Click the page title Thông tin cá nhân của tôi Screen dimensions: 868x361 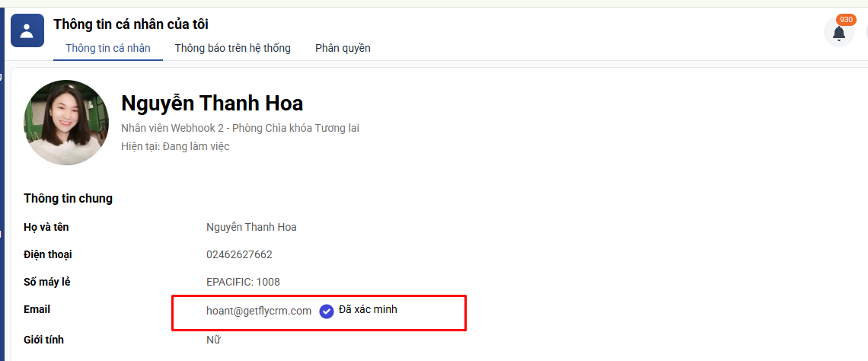[x=131, y=24]
